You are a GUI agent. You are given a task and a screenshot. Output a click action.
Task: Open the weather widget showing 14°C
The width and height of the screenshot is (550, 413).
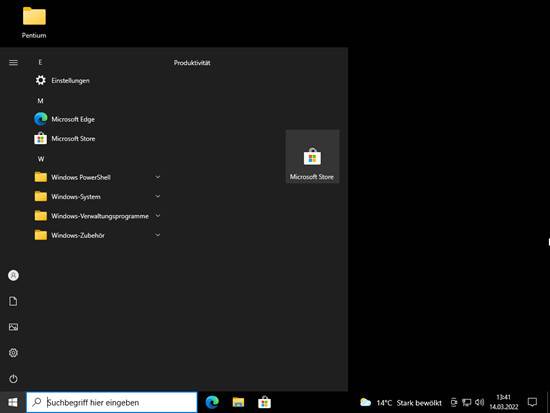401,403
